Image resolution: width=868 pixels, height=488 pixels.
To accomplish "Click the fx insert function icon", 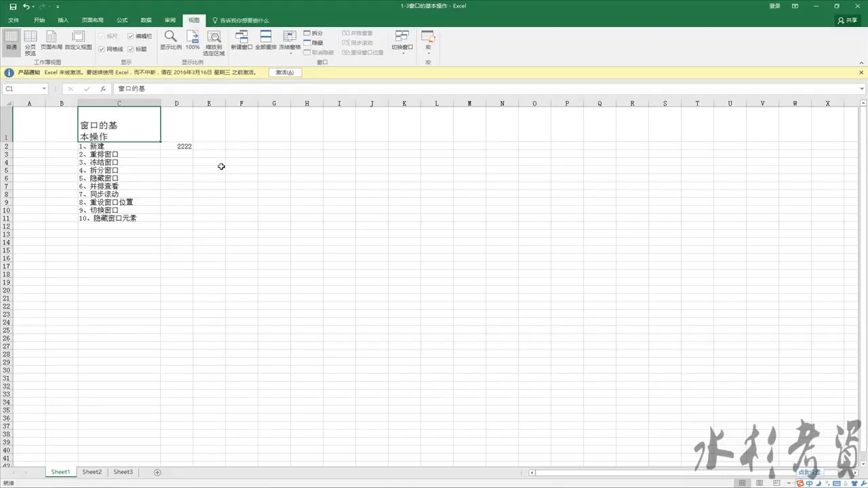I will click(x=103, y=89).
